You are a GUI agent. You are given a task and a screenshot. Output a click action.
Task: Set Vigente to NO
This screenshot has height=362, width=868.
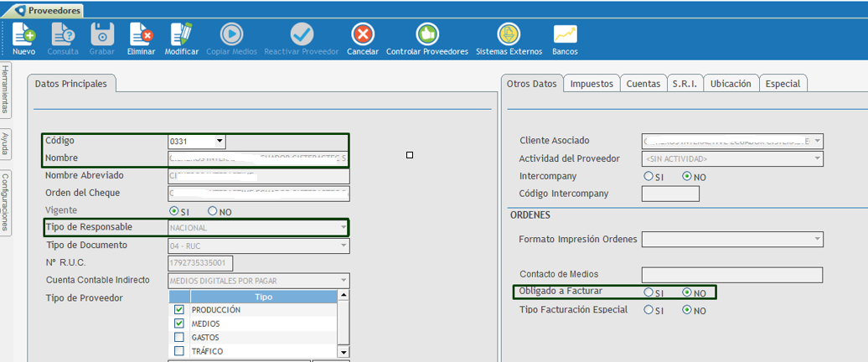(x=213, y=211)
